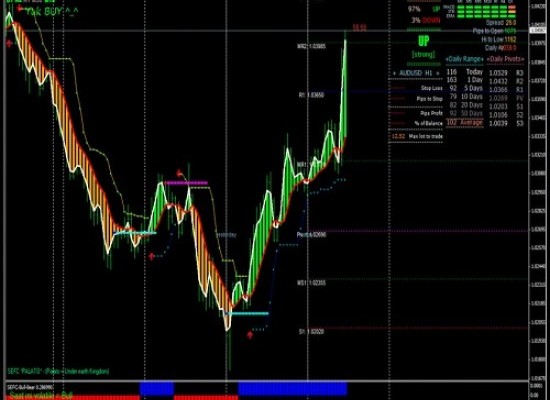Click the red buy arrow below the lowest candle
The image size is (550, 400).
[250, 335]
